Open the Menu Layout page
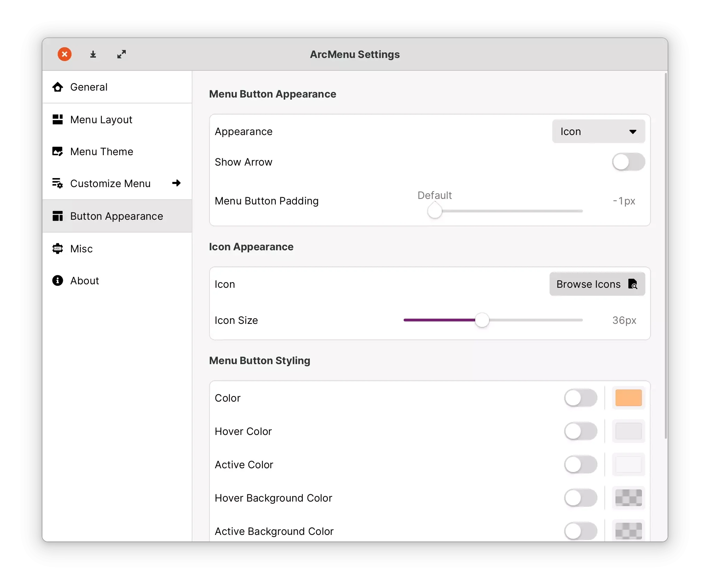The image size is (710, 588). (x=117, y=120)
